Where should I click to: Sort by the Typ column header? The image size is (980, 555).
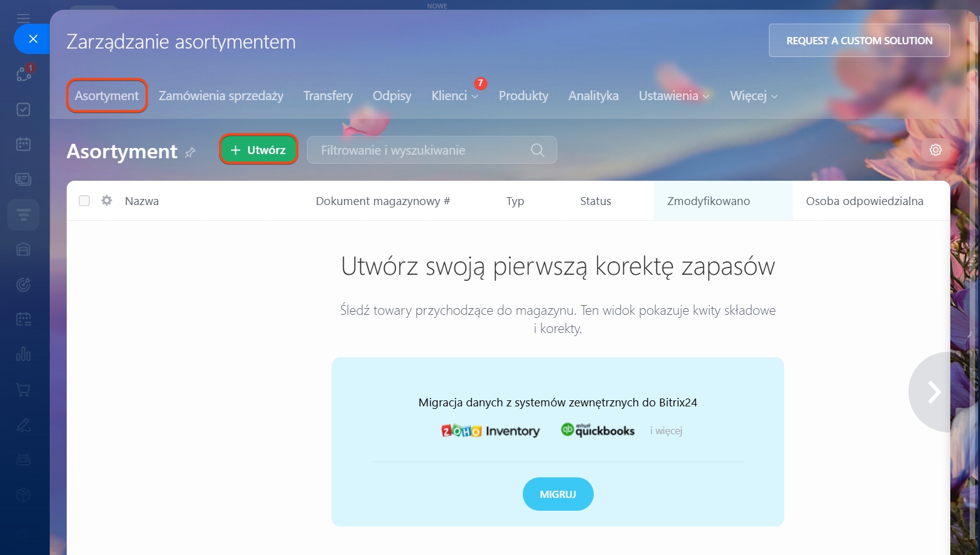pos(515,201)
